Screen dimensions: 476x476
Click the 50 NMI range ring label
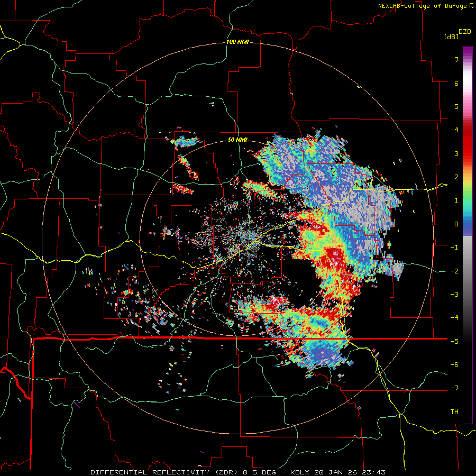click(237, 140)
